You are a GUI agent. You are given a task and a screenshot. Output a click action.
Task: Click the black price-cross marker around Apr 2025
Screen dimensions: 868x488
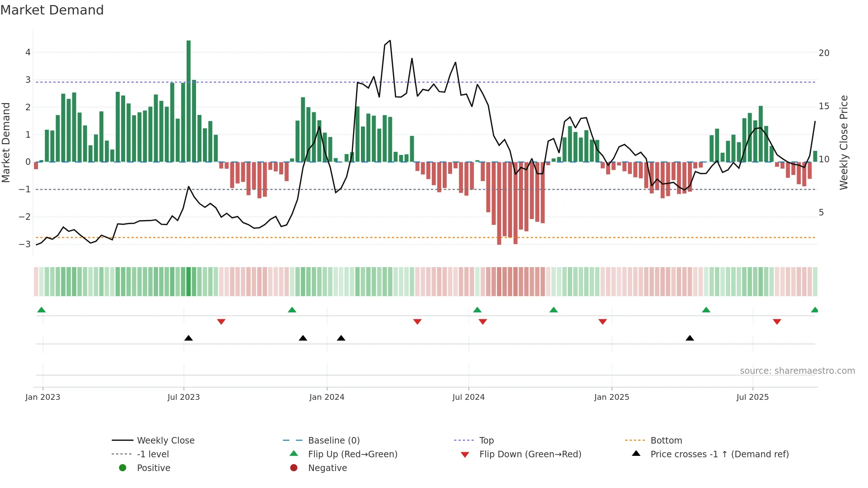click(x=690, y=338)
